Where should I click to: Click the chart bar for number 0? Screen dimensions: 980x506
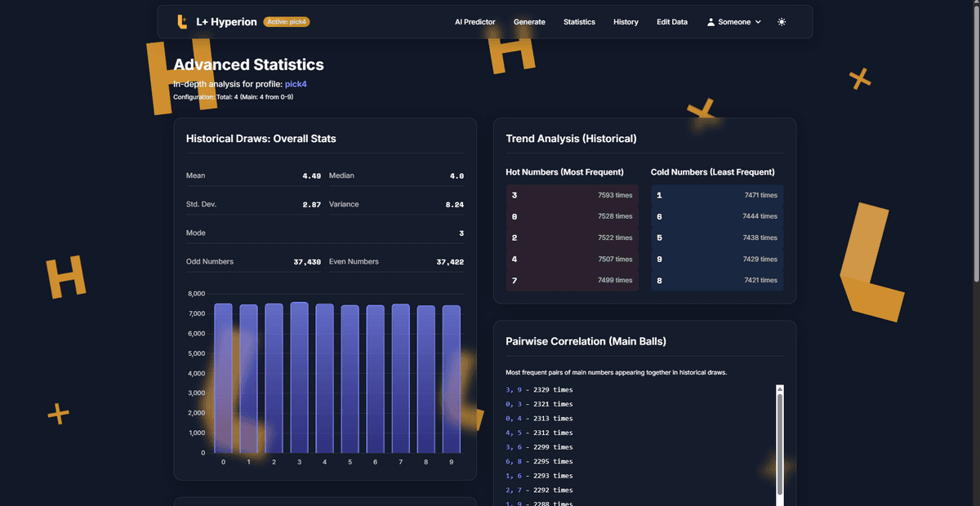223,377
